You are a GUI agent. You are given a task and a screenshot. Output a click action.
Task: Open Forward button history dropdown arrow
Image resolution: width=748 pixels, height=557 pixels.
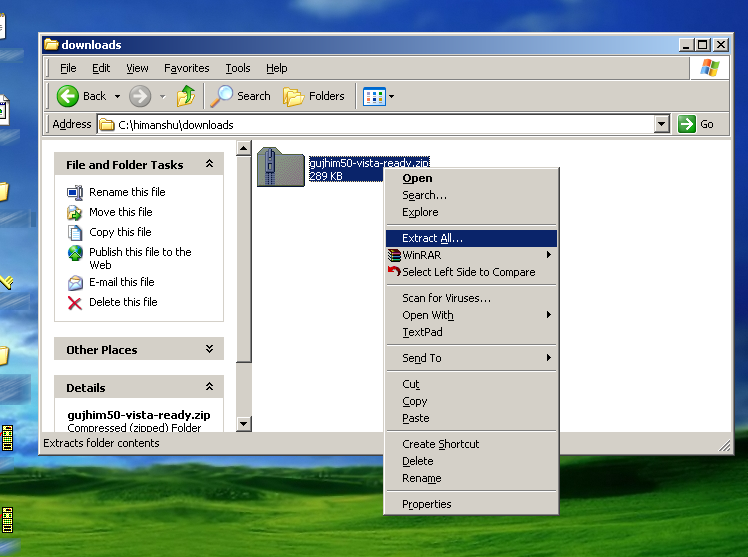[x=163, y=96]
